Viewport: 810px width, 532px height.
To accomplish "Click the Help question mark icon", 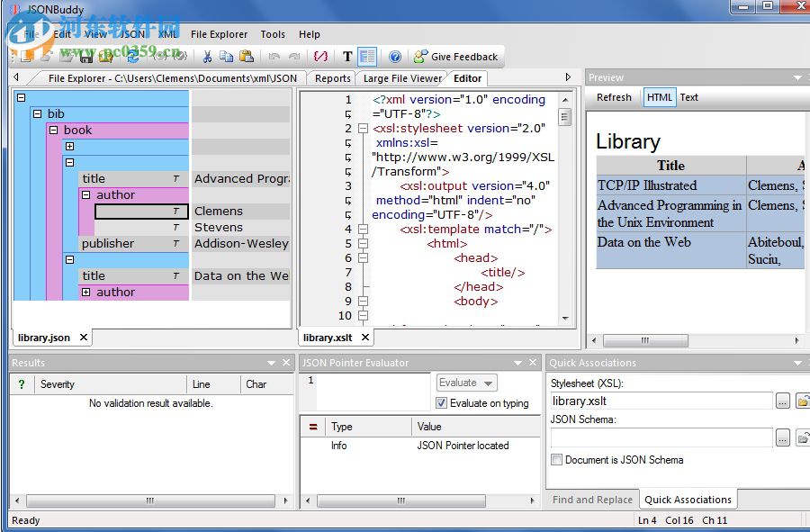I will click(x=394, y=56).
